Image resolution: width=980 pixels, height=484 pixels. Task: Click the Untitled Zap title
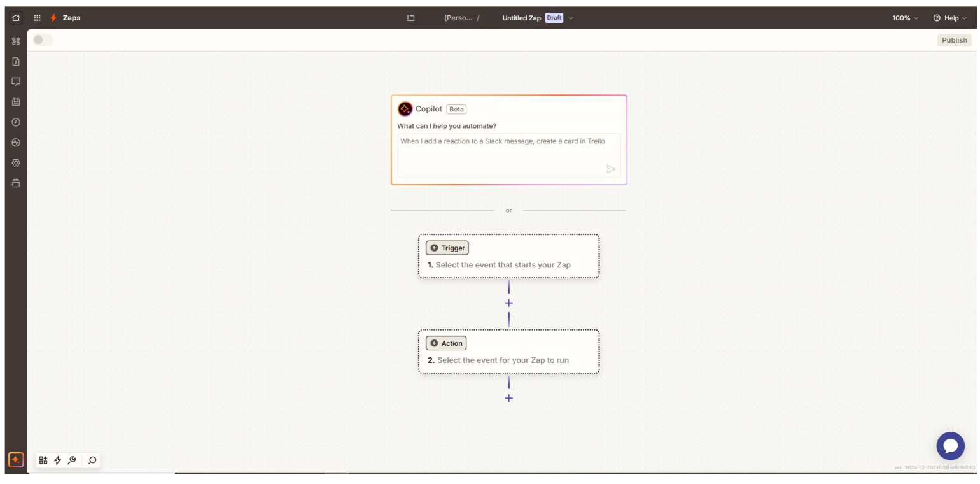[x=522, y=18]
